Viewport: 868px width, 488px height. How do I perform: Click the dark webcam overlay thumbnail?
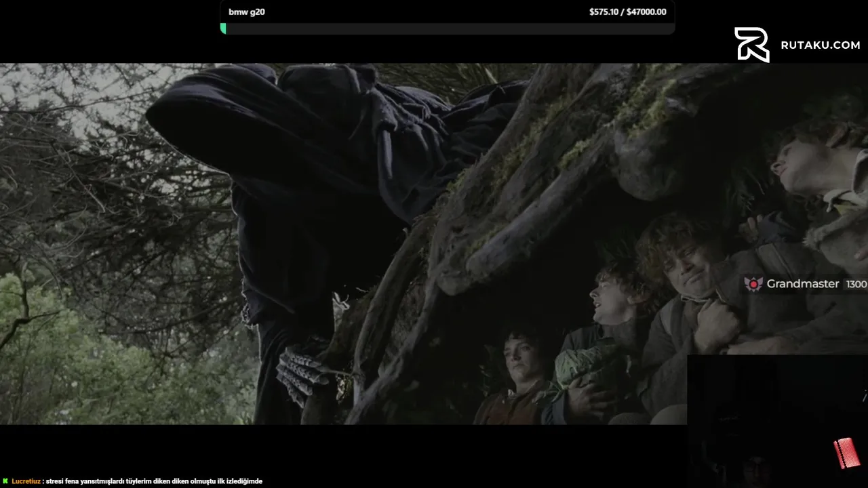[x=777, y=421]
